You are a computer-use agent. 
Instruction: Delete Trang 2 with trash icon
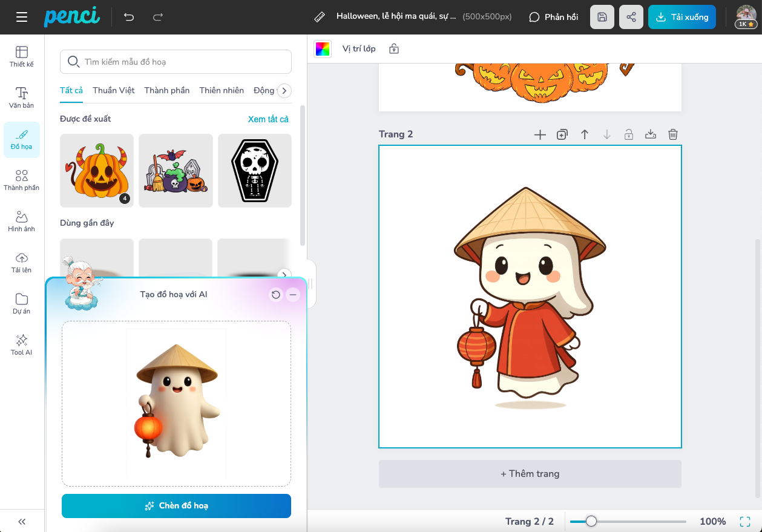pos(673,134)
